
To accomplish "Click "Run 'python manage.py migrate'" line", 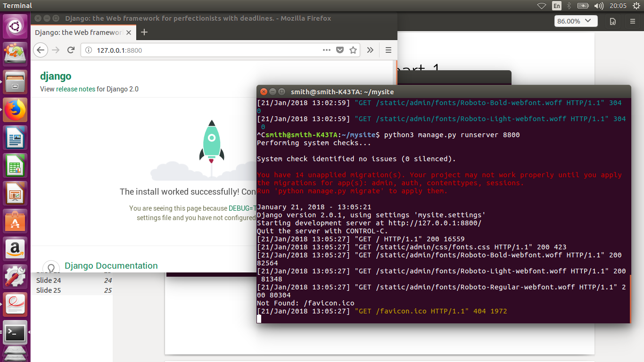I will 352,191.
